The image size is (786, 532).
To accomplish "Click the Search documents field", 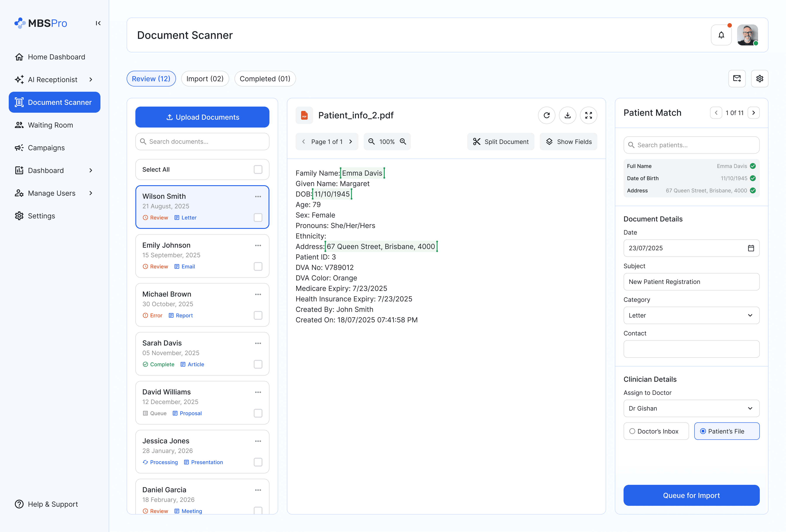I will [x=202, y=141].
